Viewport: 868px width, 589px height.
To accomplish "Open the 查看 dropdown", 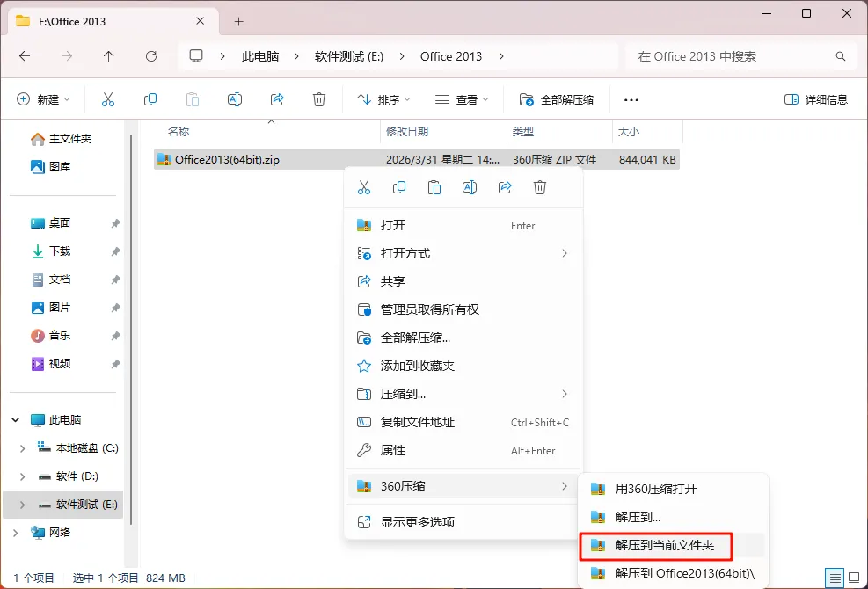I will 462,99.
